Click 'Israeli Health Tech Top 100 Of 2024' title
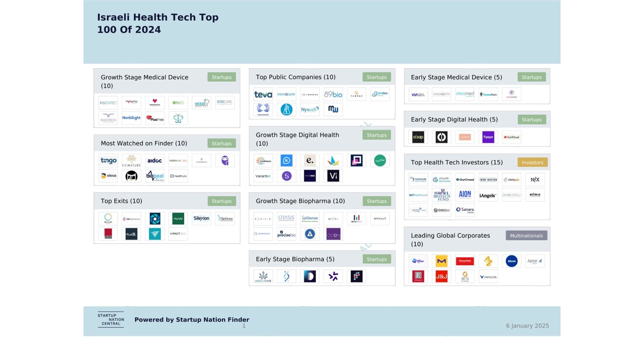 [x=158, y=23]
